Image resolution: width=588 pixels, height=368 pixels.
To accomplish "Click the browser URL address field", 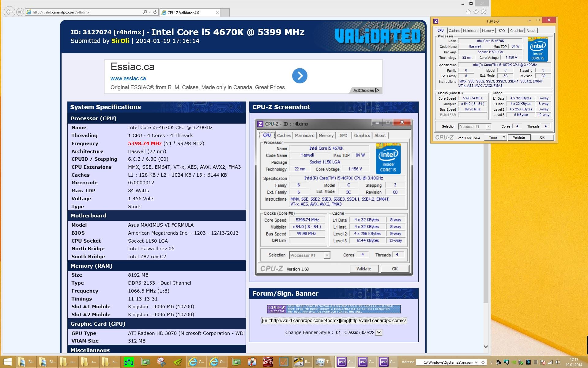I will pyautogui.click(x=84, y=12).
